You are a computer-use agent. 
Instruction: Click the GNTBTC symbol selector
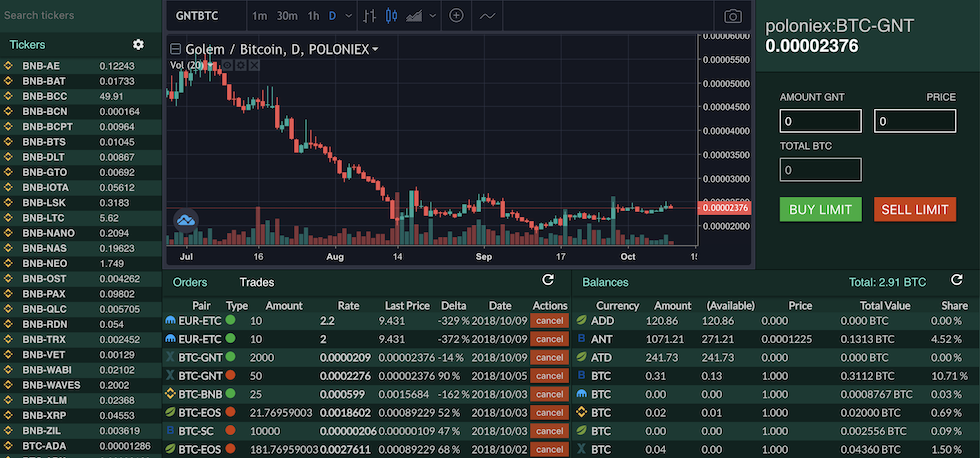coord(197,16)
